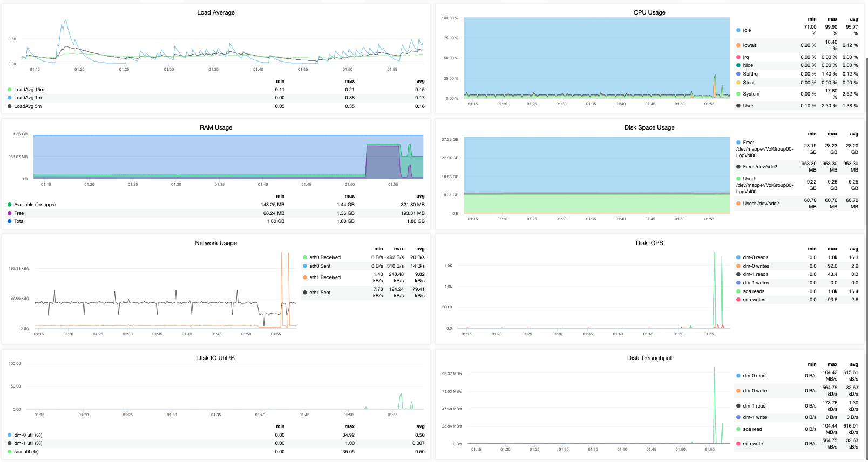Toggle the SoftIrq legend entry

750,74
